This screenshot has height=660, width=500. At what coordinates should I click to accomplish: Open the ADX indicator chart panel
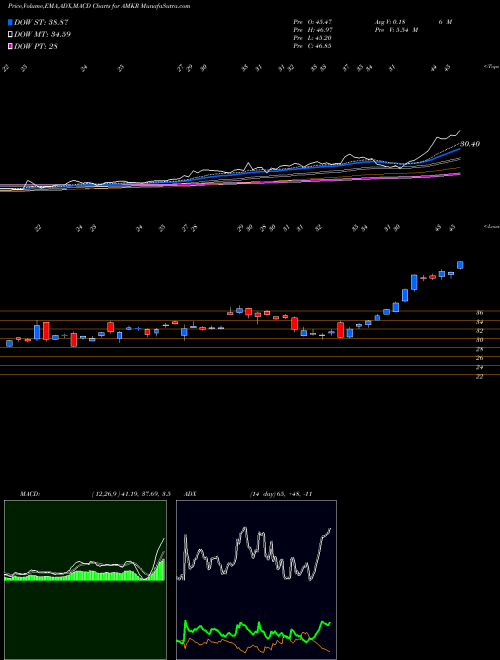[x=256, y=580]
